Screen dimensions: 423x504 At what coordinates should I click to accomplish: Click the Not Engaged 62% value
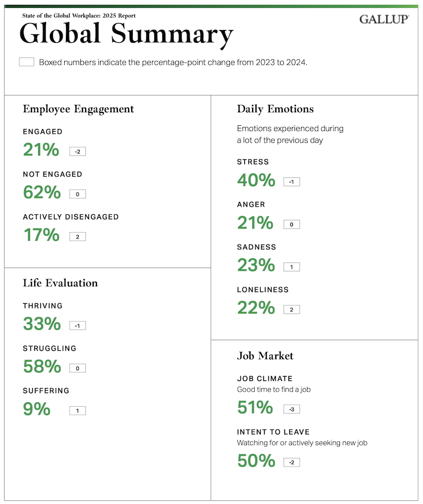pos(41,192)
